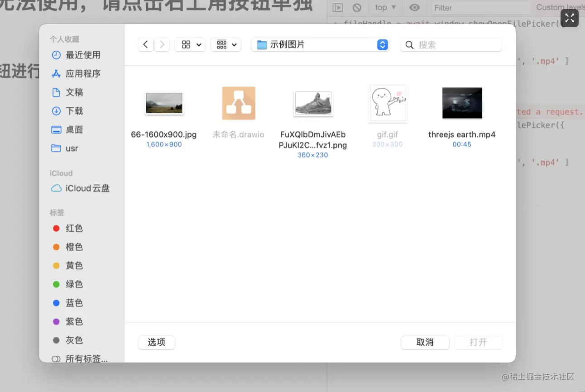Image resolution: width=585 pixels, height=392 pixels.
Task: Toggle the DevTools dock sidebar icon
Action: (x=337, y=8)
